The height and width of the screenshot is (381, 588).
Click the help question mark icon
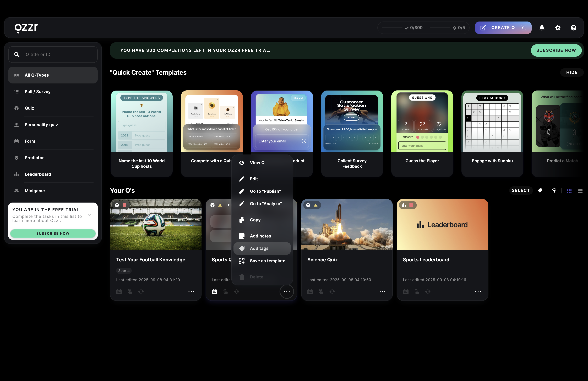click(573, 28)
